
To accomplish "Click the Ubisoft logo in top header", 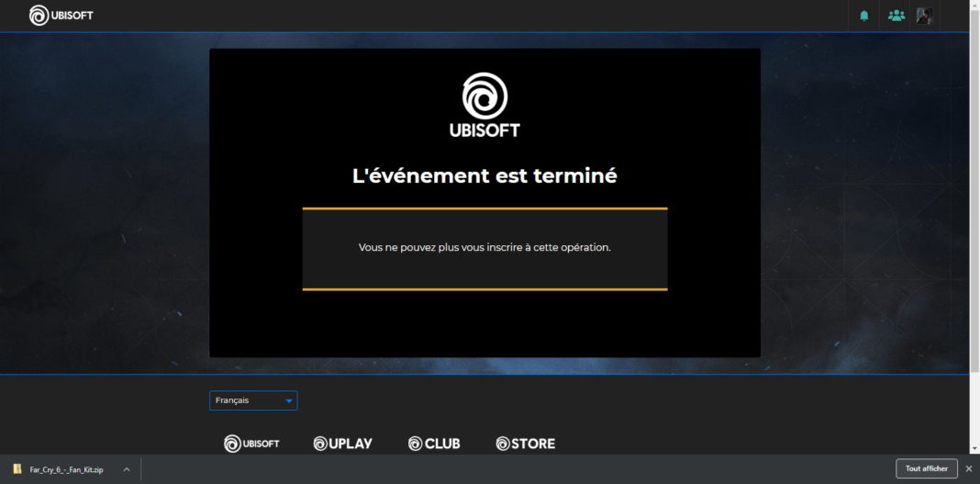I will (61, 15).
